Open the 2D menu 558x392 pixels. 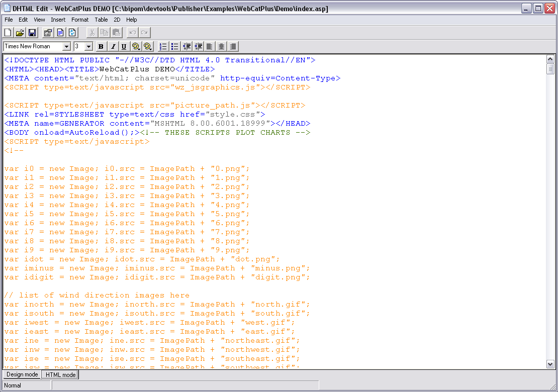click(117, 20)
